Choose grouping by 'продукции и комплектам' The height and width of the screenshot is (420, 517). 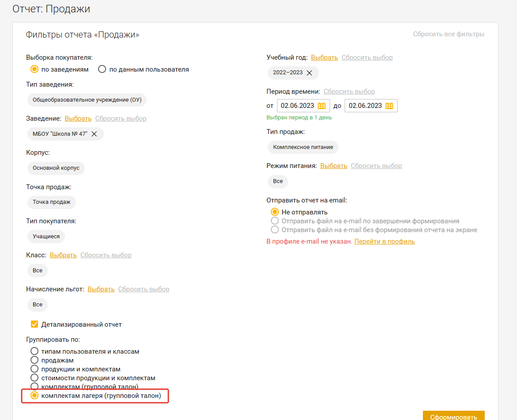tap(34, 369)
